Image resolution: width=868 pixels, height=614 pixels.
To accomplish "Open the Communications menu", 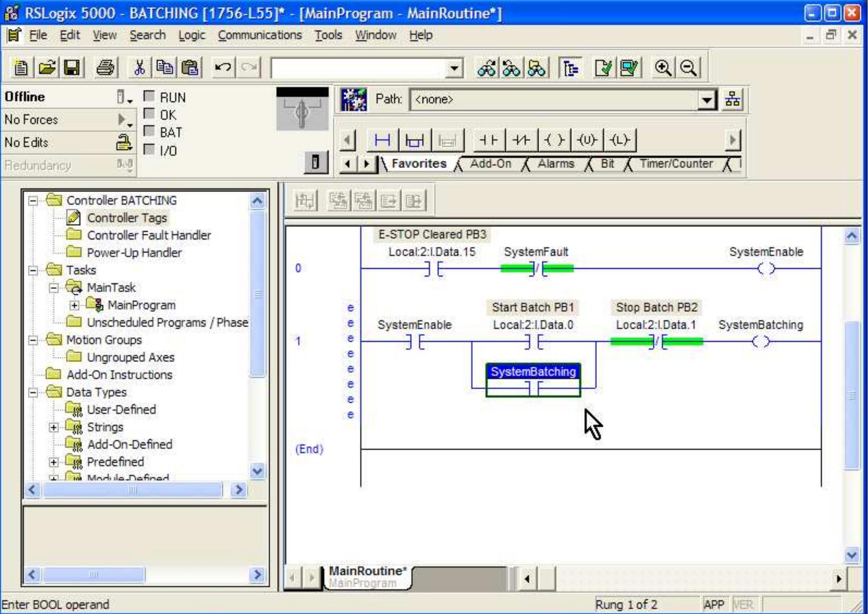I will pyautogui.click(x=260, y=35).
